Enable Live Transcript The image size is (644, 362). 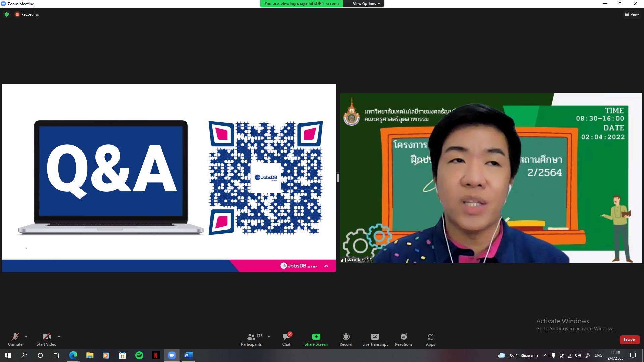(x=375, y=339)
